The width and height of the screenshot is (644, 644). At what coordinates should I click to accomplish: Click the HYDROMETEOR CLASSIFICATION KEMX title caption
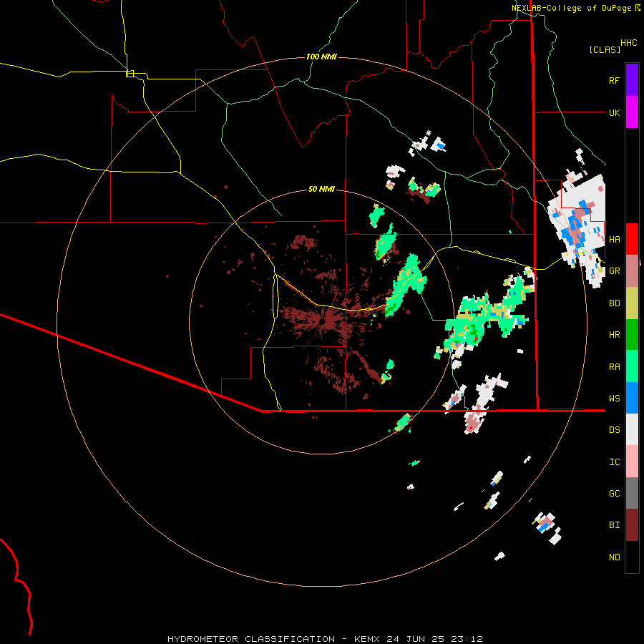click(325, 639)
